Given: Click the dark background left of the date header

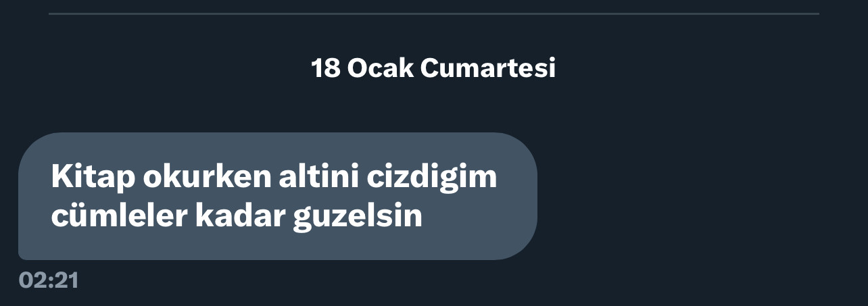Looking at the screenshot, I should 155,68.
